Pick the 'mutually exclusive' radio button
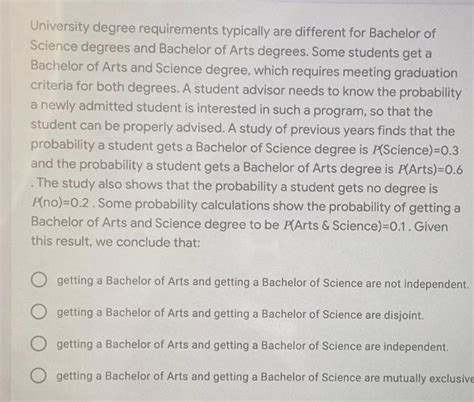The height and width of the screenshot is (402, 474). pos(39,375)
